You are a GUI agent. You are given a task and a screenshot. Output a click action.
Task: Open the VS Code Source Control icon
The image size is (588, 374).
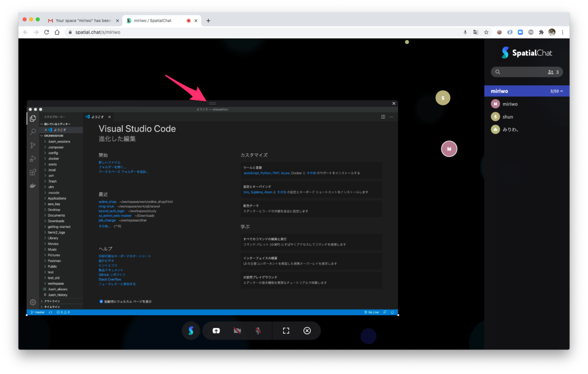point(33,145)
